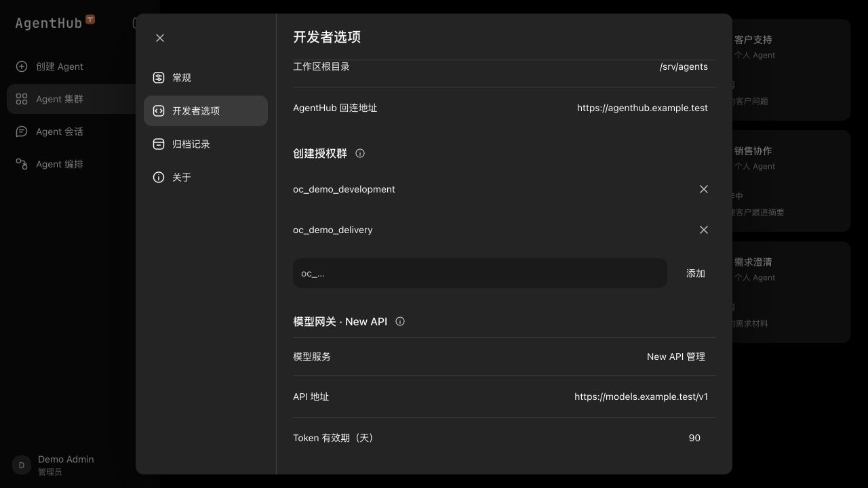Click the AgentHub 回连地址 label
This screenshot has height=488, width=868.
(335, 108)
